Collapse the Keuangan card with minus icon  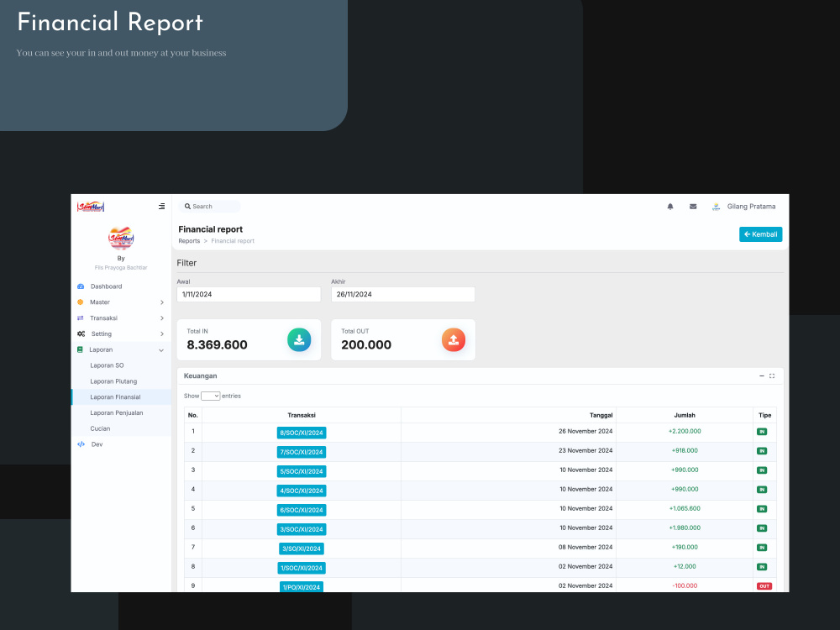click(x=761, y=376)
